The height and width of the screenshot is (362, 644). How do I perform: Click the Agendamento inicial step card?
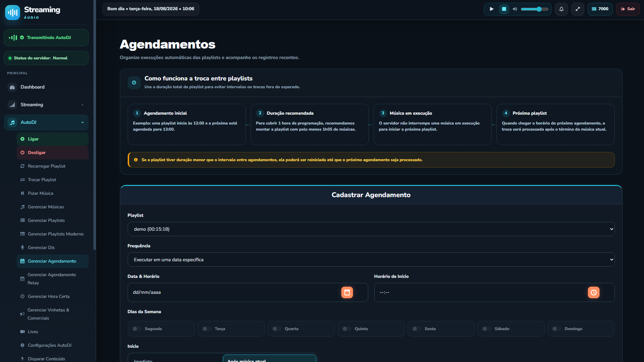(187, 125)
